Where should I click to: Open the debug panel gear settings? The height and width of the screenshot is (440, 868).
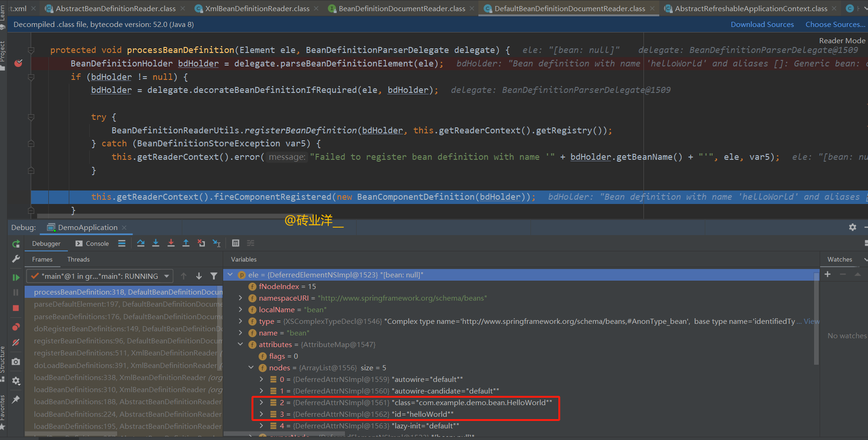click(x=16, y=381)
